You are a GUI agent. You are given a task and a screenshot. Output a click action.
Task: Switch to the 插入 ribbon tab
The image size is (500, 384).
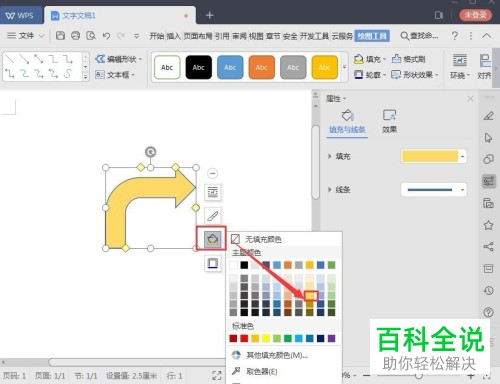pyautogui.click(x=173, y=36)
